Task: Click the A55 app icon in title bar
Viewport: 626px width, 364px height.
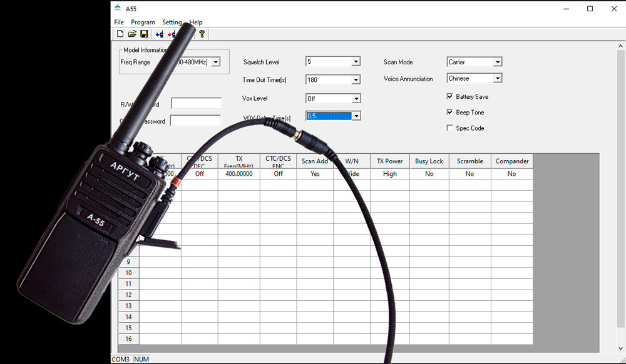Action: click(x=118, y=8)
